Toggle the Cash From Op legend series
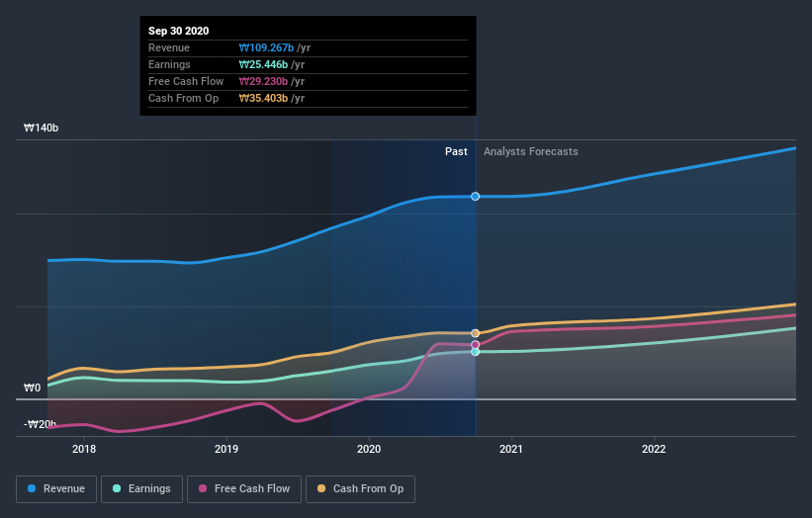 tap(360, 489)
